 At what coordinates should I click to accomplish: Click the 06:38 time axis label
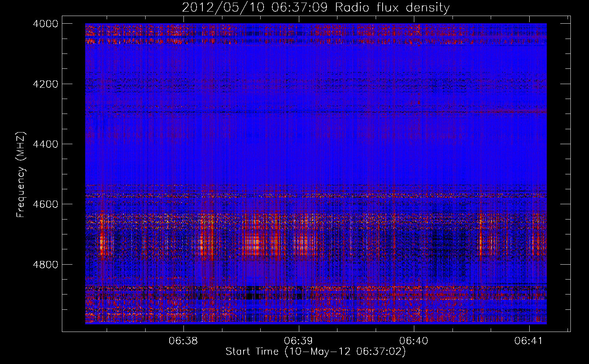[x=183, y=341]
